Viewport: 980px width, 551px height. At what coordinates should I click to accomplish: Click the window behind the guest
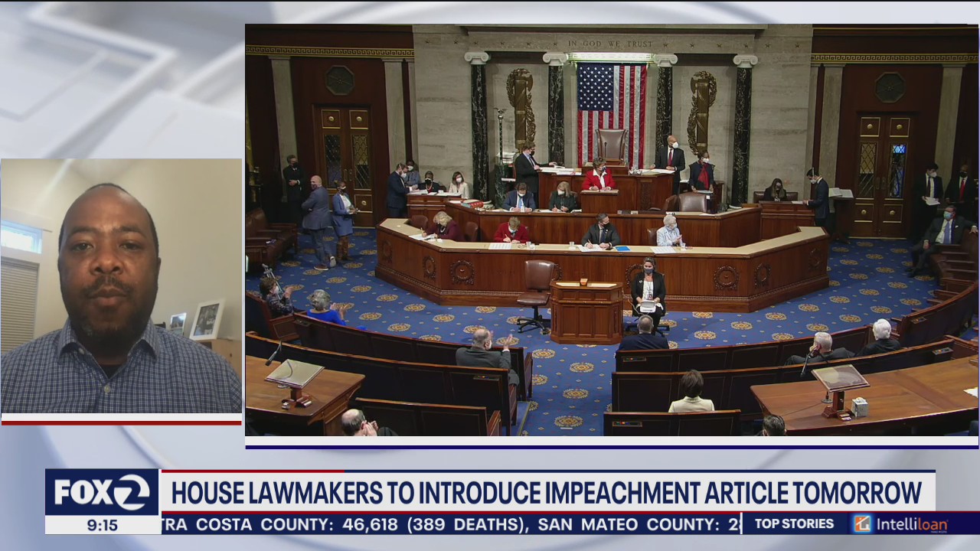[21, 239]
